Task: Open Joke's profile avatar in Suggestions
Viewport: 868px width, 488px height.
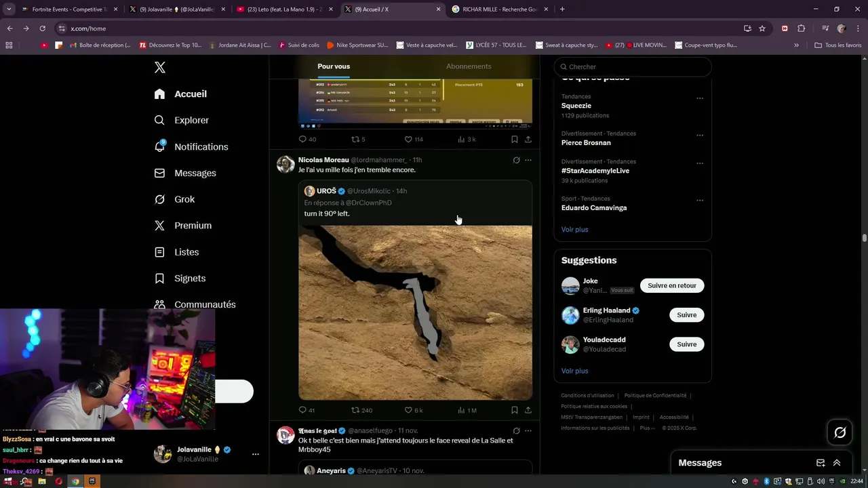Action: pyautogui.click(x=570, y=286)
